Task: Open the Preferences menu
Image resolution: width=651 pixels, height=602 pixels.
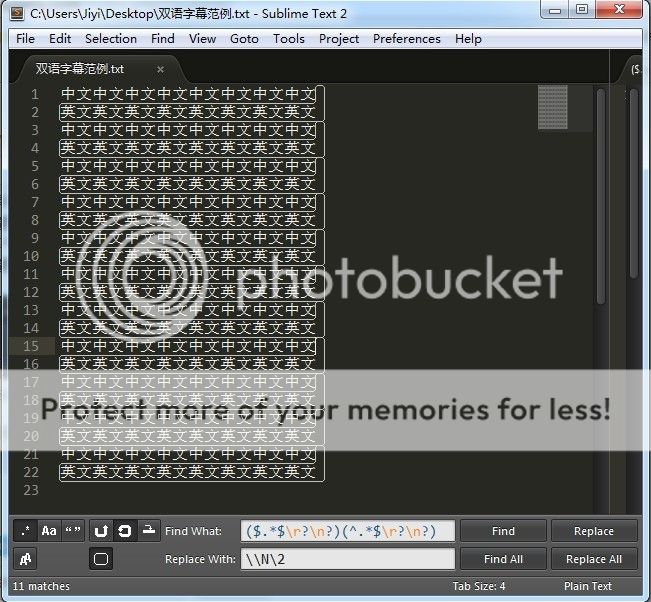Action: click(406, 39)
